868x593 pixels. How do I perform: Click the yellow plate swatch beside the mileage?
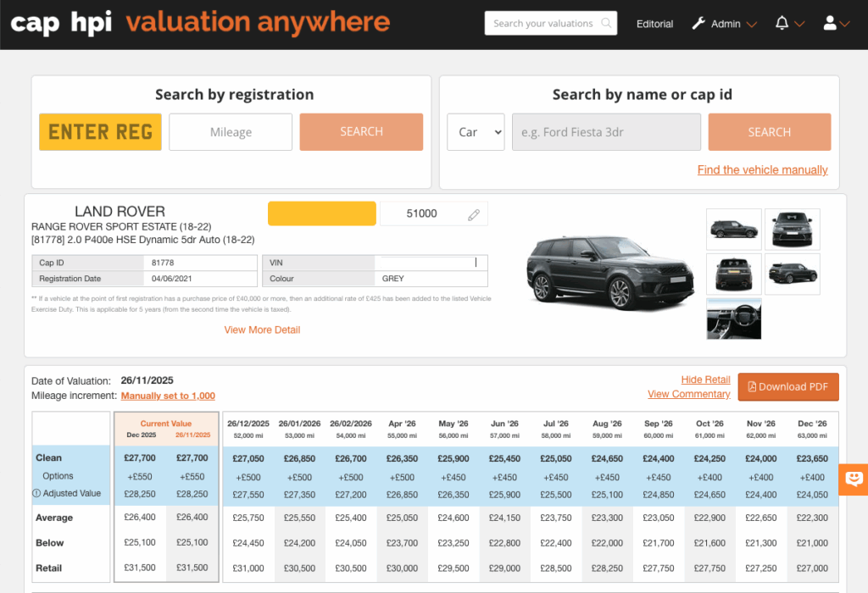[x=321, y=213]
